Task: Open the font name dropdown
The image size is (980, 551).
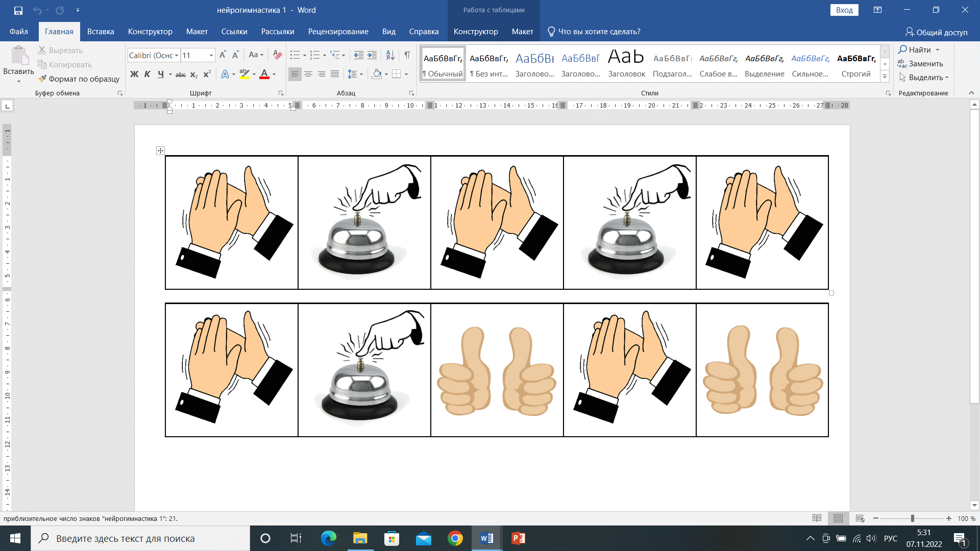Action: [x=177, y=55]
